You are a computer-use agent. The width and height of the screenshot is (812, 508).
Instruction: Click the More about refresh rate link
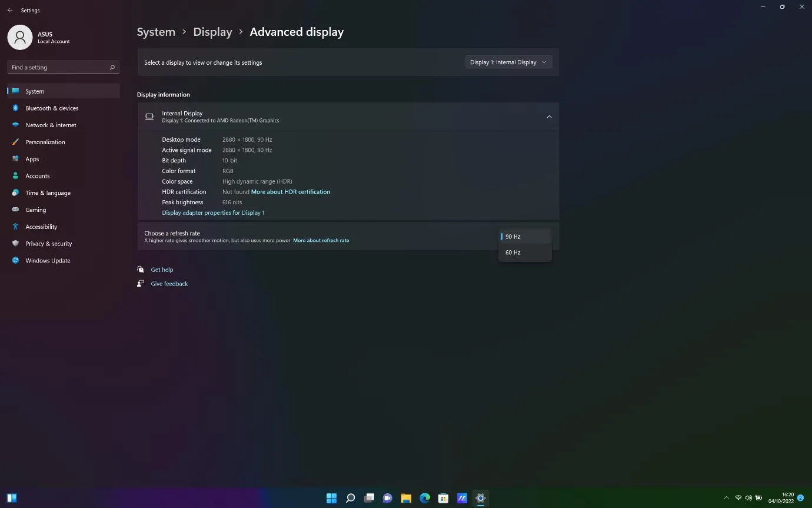pos(321,241)
